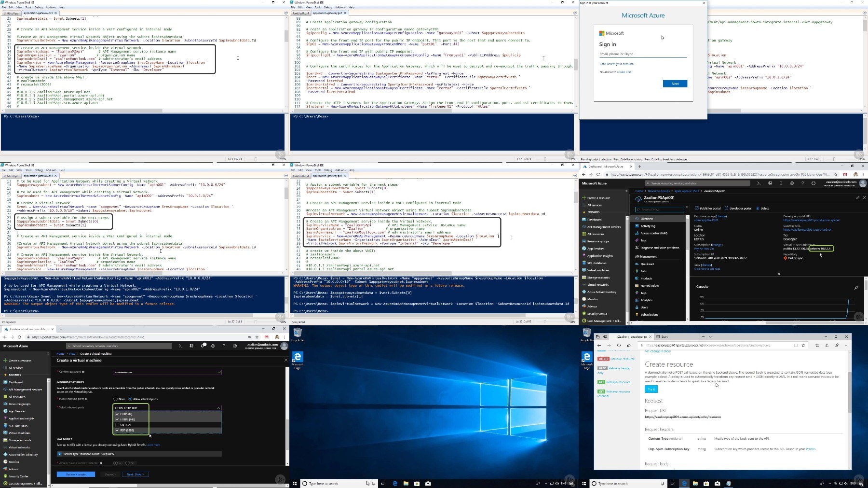Open Store on the empty desktop's taskbar
Screen dimensions: 868x488
pos(417,483)
